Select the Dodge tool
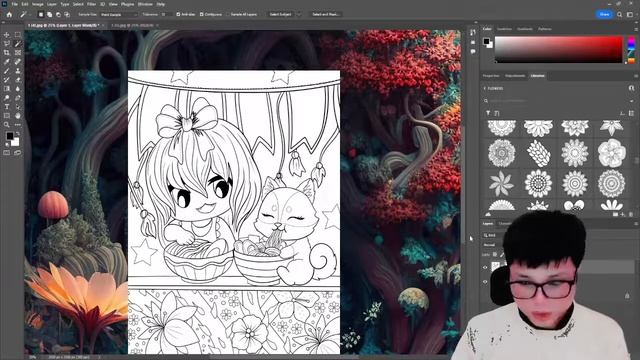 click(x=7, y=98)
